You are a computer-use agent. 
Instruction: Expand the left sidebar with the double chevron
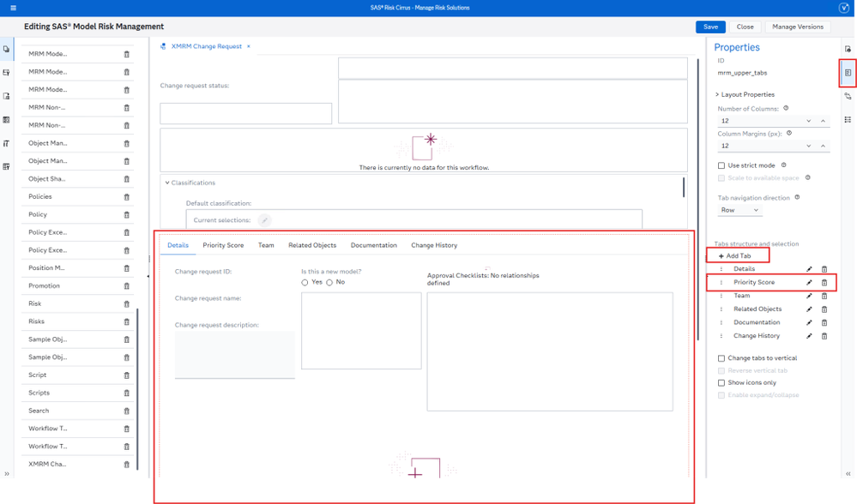(7, 474)
